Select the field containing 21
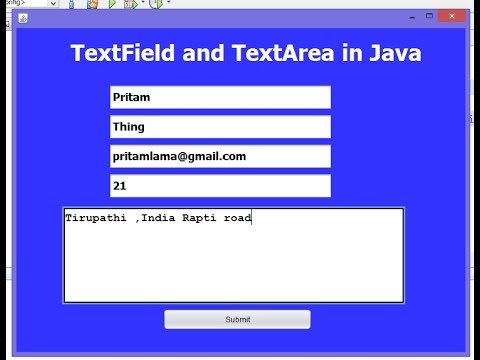Viewport: 480px width, 360px height. 220,186
